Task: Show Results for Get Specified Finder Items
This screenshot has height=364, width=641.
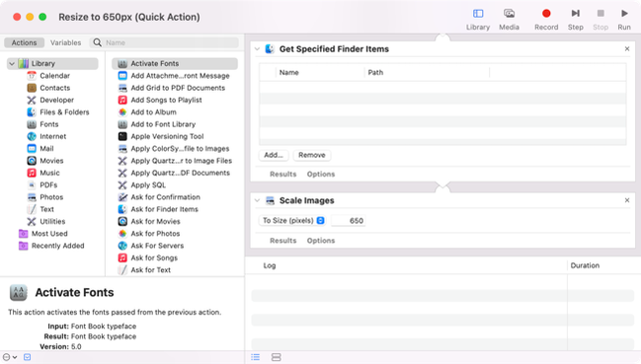Action: tap(282, 175)
